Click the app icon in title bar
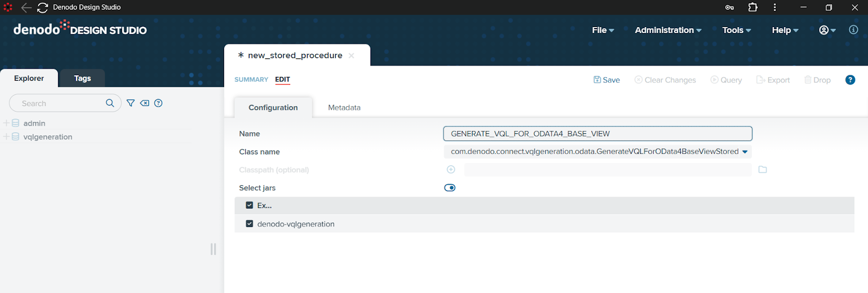Image resolution: width=868 pixels, height=293 pixels. [x=8, y=7]
